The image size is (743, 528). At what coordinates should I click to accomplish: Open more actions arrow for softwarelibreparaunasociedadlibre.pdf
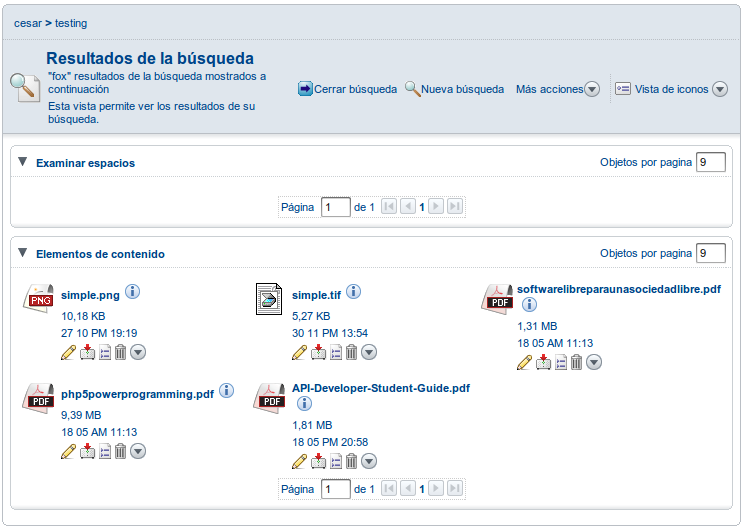[x=594, y=362]
